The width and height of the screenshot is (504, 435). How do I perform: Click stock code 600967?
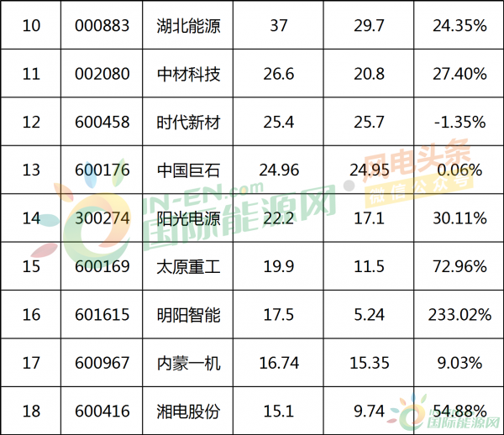102,363
